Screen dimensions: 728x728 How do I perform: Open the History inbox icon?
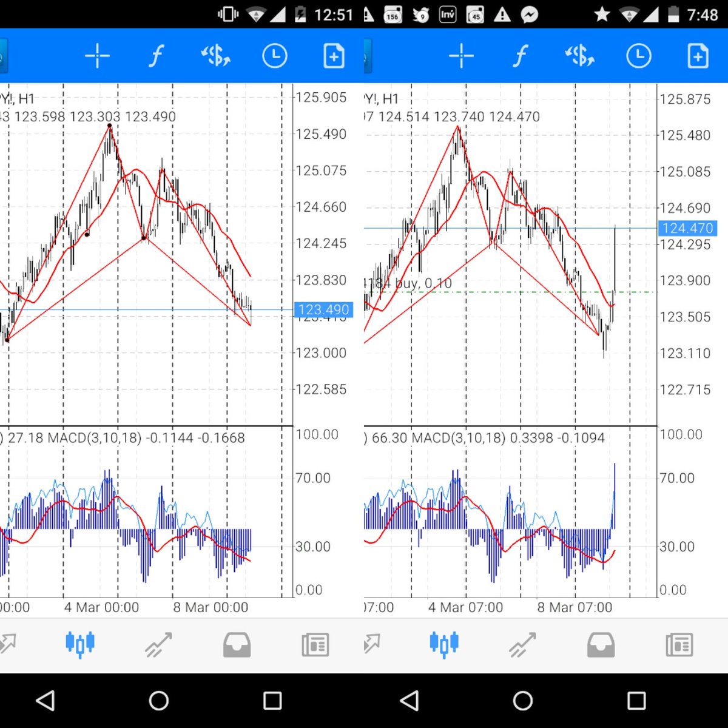[236, 644]
